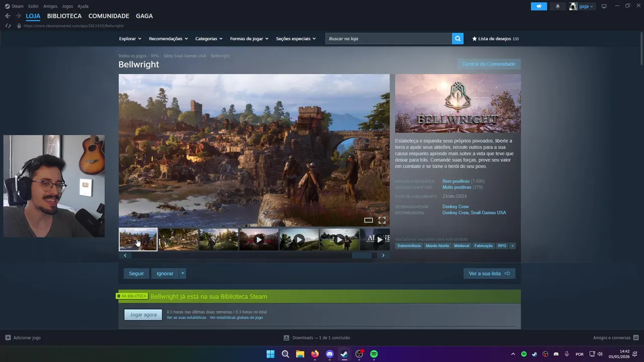The width and height of the screenshot is (644, 362).
Task: Click the Steam back navigation arrow
Action: pos(8,16)
